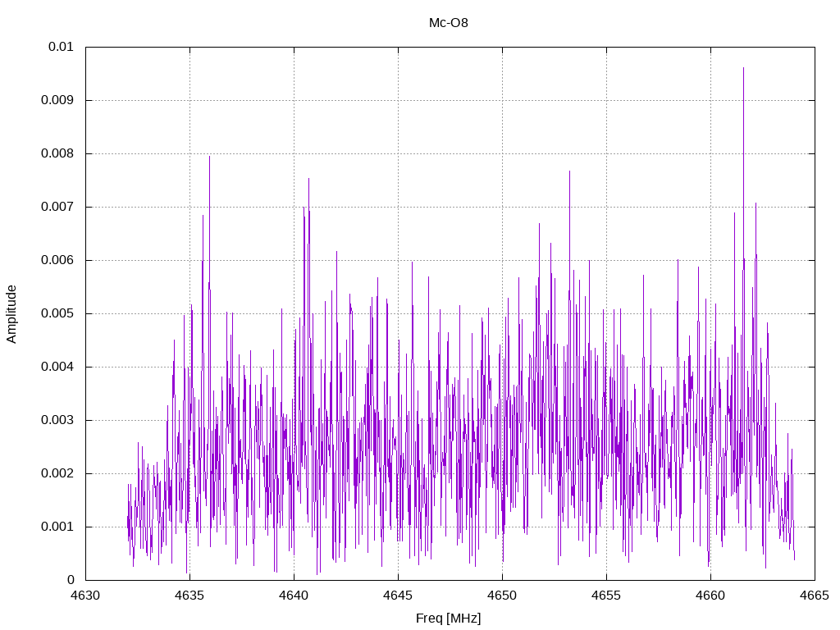Click y-axis tick label 0.003
Image resolution: width=840 pixels, height=630 pixels.
57,420
